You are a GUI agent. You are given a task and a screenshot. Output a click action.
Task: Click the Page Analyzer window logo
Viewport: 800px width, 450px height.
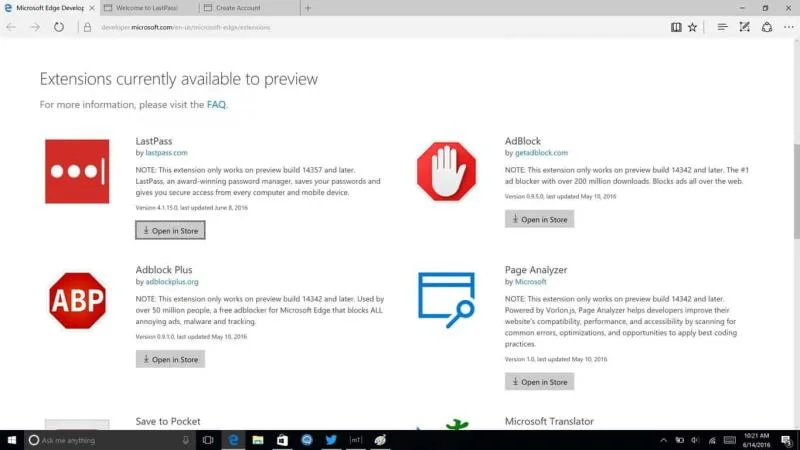pyautogui.click(x=446, y=300)
